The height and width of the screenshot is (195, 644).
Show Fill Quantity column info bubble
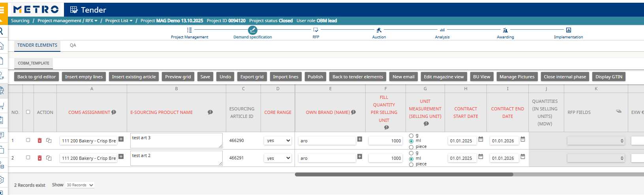click(x=387, y=127)
